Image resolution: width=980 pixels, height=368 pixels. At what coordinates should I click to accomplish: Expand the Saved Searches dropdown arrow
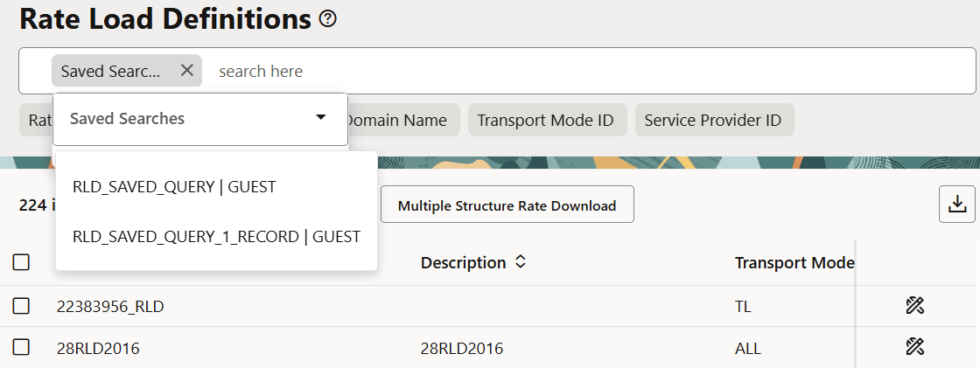pyautogui.click(x=320, y=118)
